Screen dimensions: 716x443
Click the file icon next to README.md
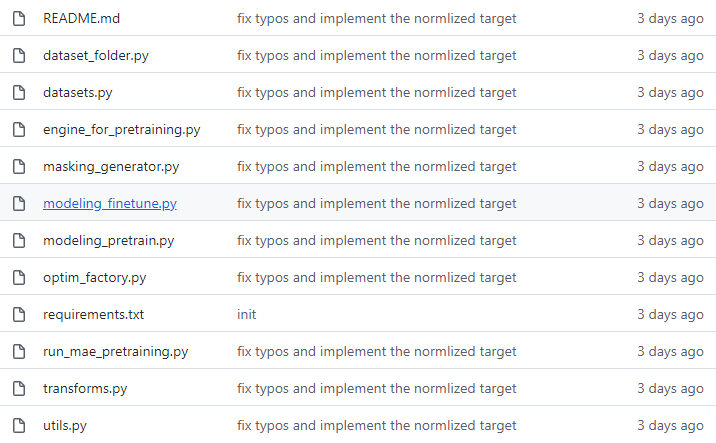[x=18, y=18]
